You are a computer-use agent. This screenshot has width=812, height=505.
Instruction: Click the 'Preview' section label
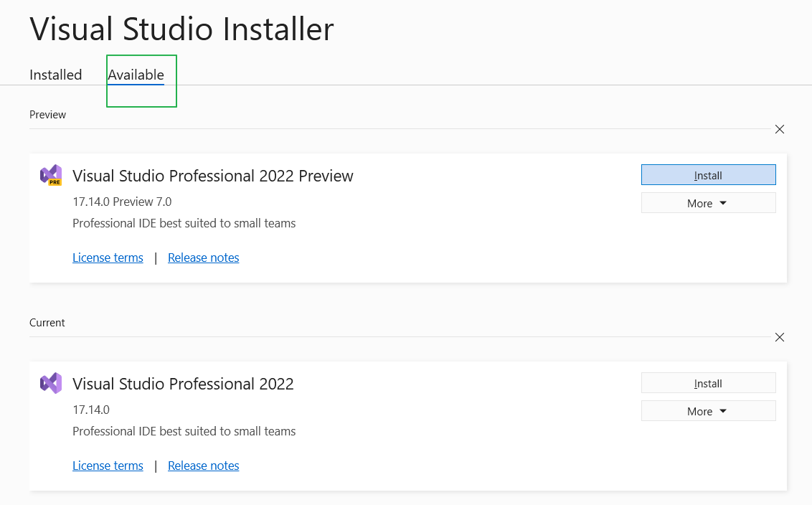pos(47,115)
